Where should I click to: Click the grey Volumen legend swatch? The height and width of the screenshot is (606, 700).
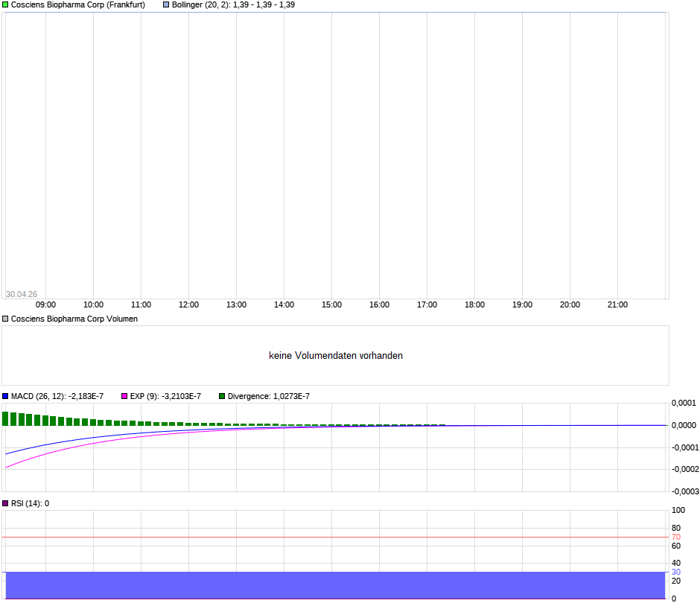tap(5, 319)
